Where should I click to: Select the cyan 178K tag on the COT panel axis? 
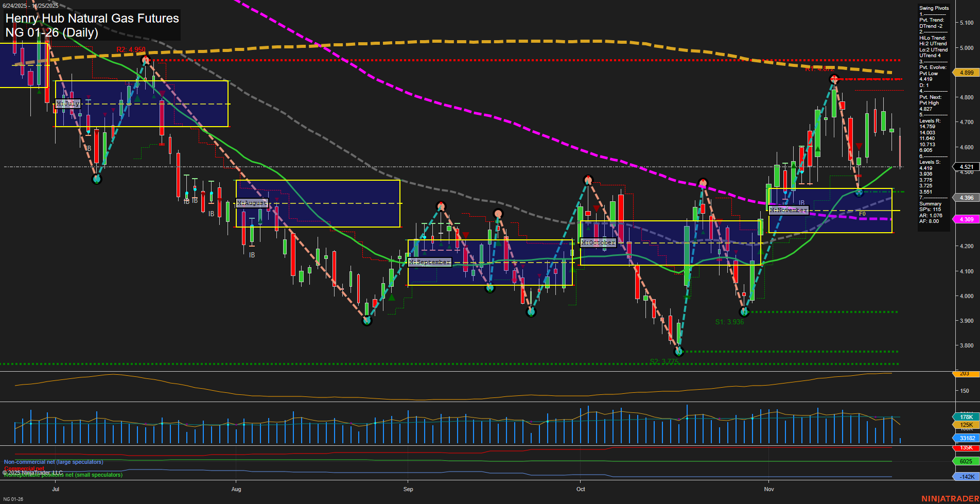tap(966, 416)
